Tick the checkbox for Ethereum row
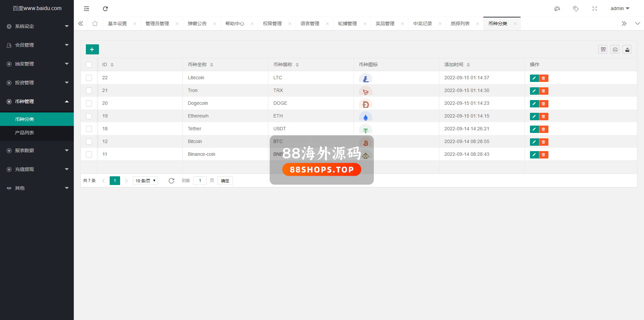 (89, 116)
